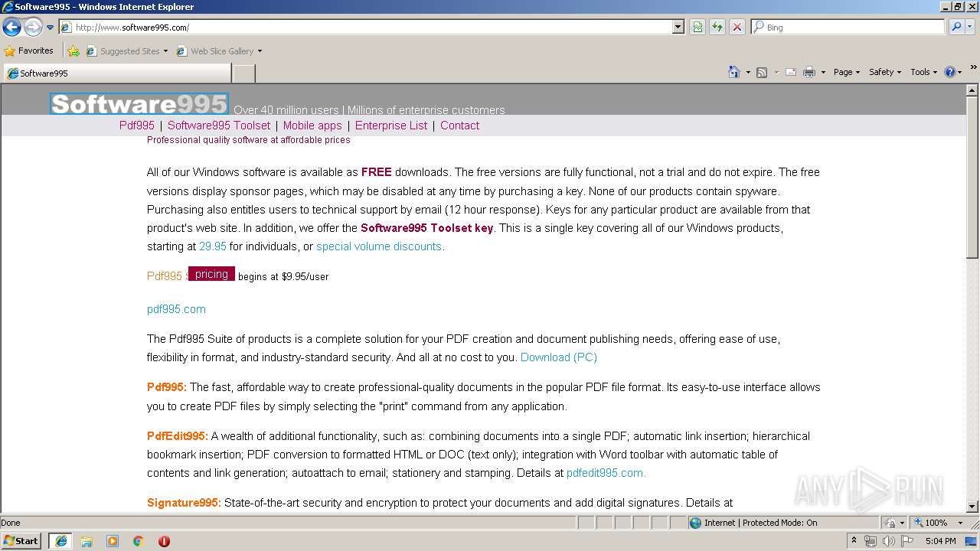The height and width of the screenshot is (551, 980).
Task: Click the page scrollbar up arrow
Action: click(972, 90)
